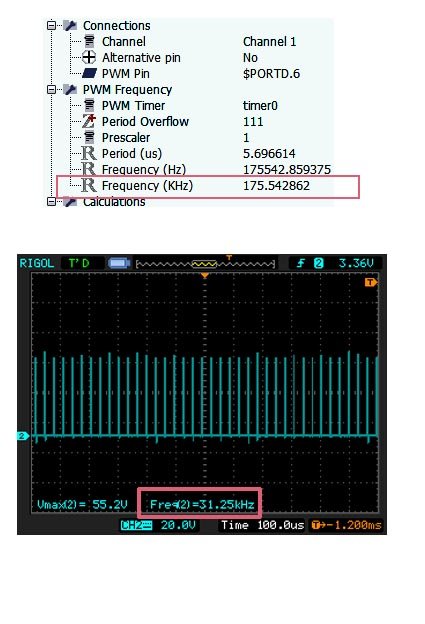
Task: Click the 3.36V trigger level readout
Action: tap(356, 263)
